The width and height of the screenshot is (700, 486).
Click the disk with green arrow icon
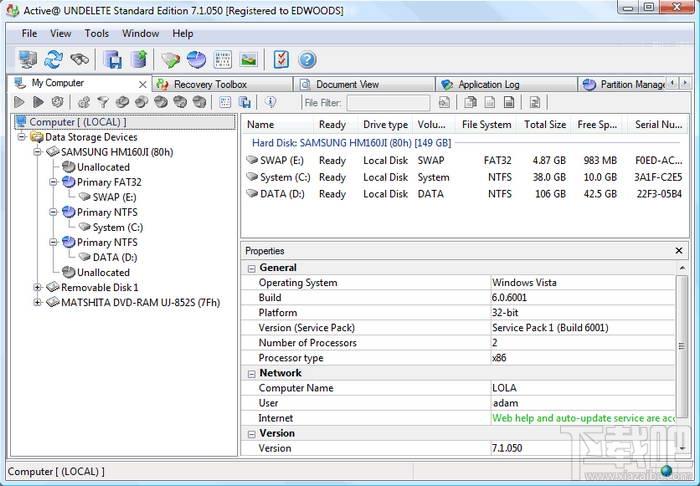click(x=139, y=59)
